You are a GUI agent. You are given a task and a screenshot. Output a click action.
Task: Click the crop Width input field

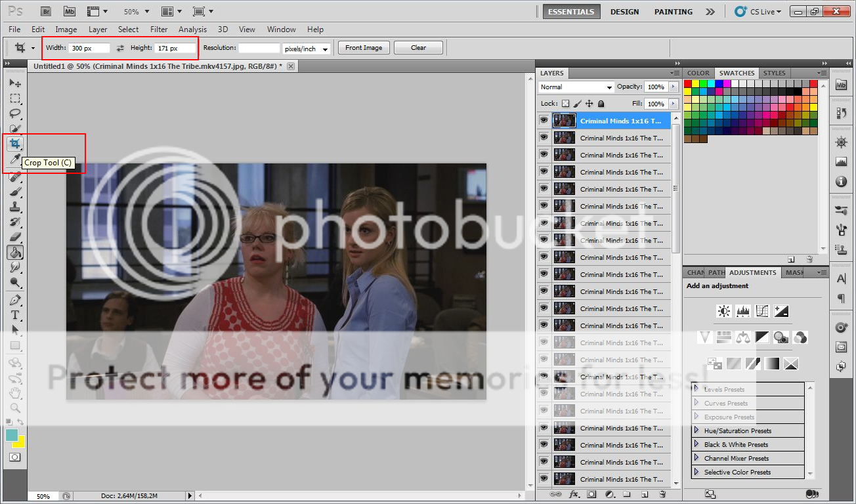tap(89, 47)
